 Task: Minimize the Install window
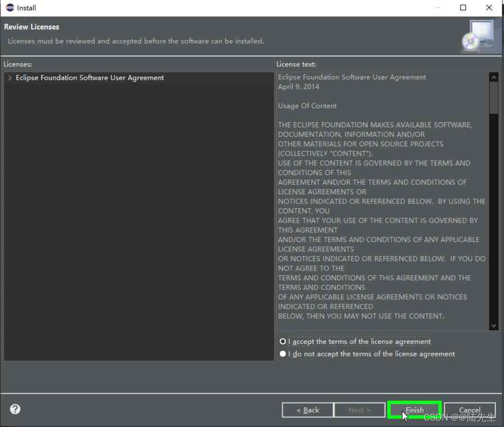tap(438, 7)
